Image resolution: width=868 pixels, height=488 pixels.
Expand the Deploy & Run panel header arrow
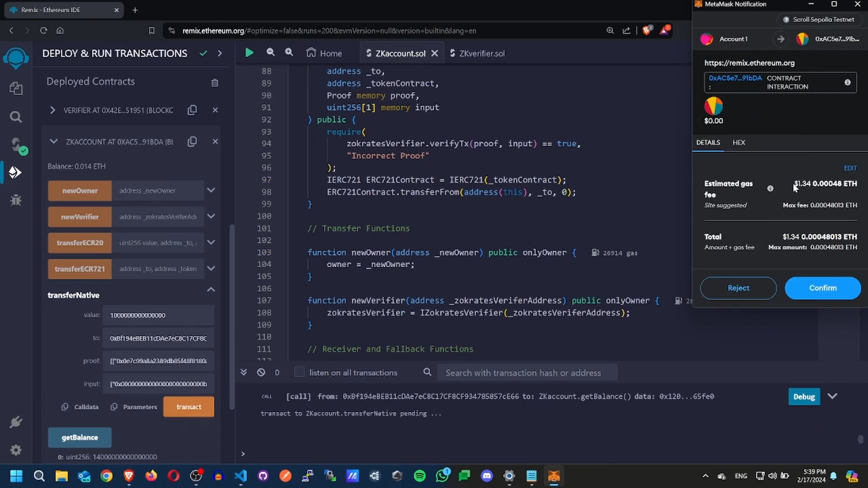coord(220,53)
